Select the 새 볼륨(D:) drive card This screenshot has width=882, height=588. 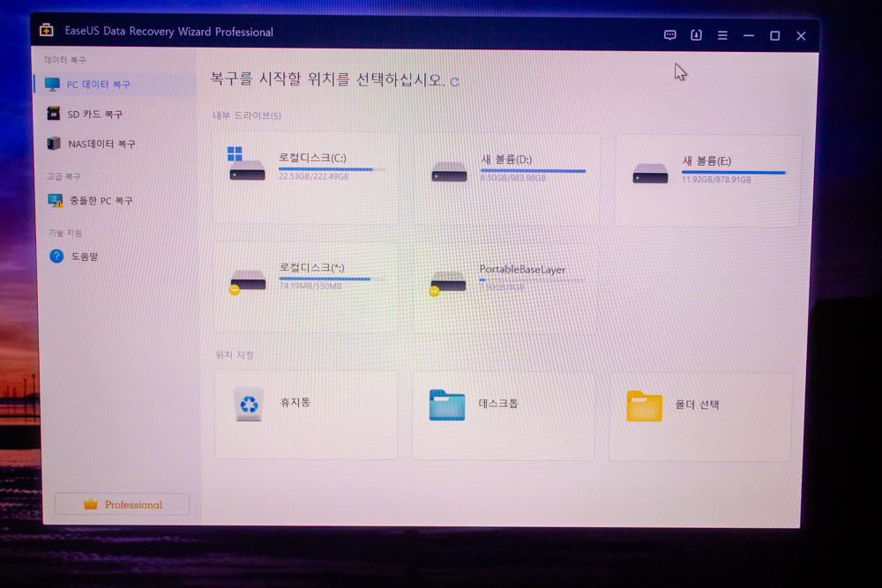(x=506, y=180)
